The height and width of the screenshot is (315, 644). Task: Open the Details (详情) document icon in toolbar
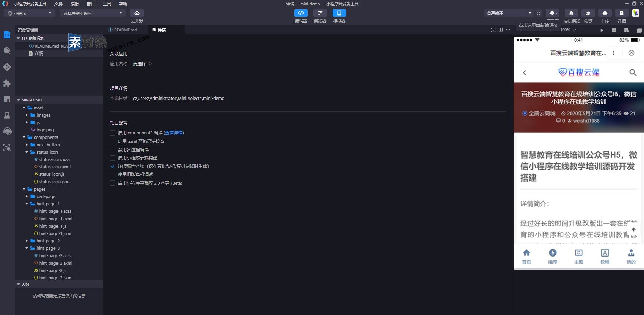pyautogui.click(x=622, y=13)
